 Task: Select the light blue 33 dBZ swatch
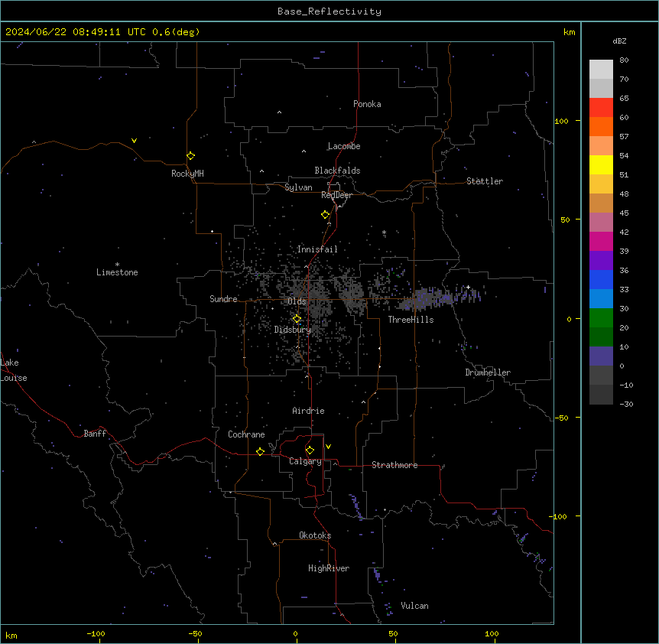click(x=601, y=298)
